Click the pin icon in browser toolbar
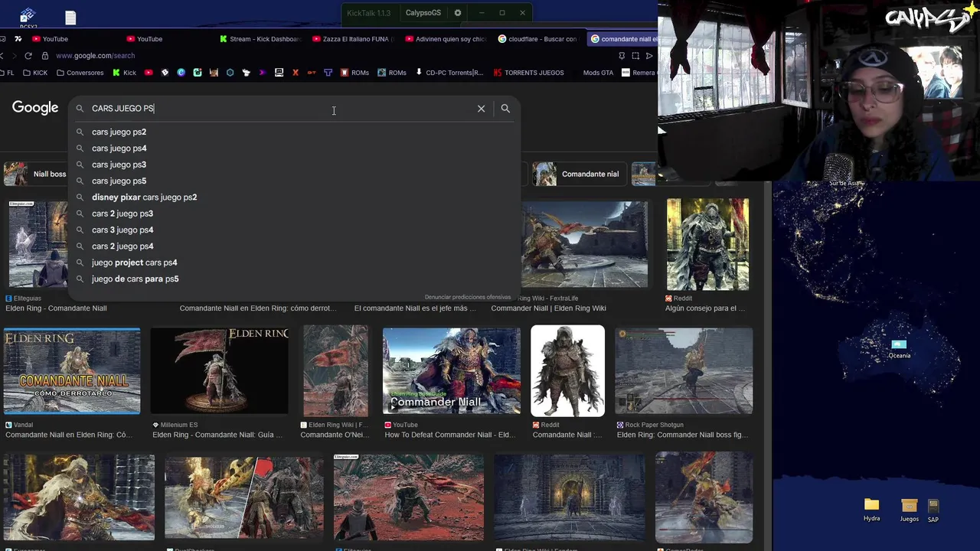 click(x=622, y=56)
